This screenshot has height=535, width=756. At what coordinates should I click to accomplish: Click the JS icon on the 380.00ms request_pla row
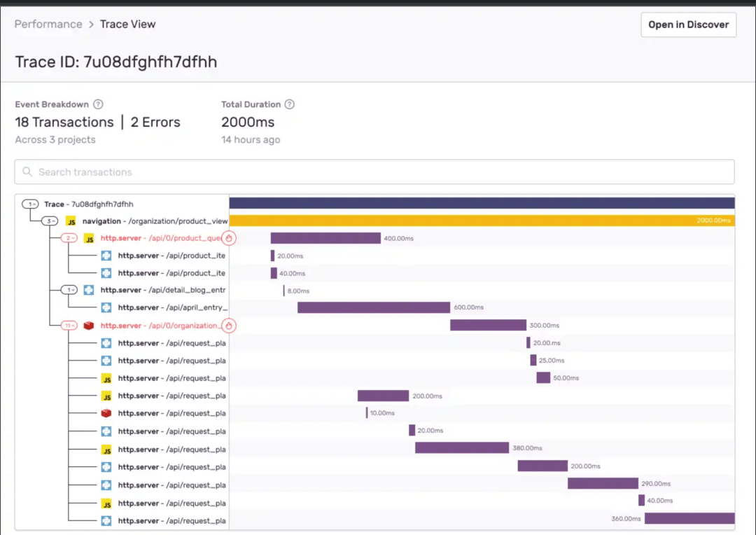106,450
